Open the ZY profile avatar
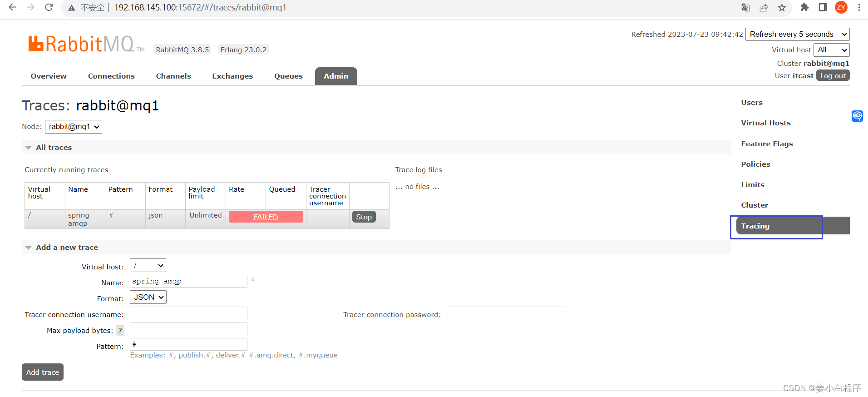This screenshot has height=397, width=868. pyautogui.click(x=841, y=7)
